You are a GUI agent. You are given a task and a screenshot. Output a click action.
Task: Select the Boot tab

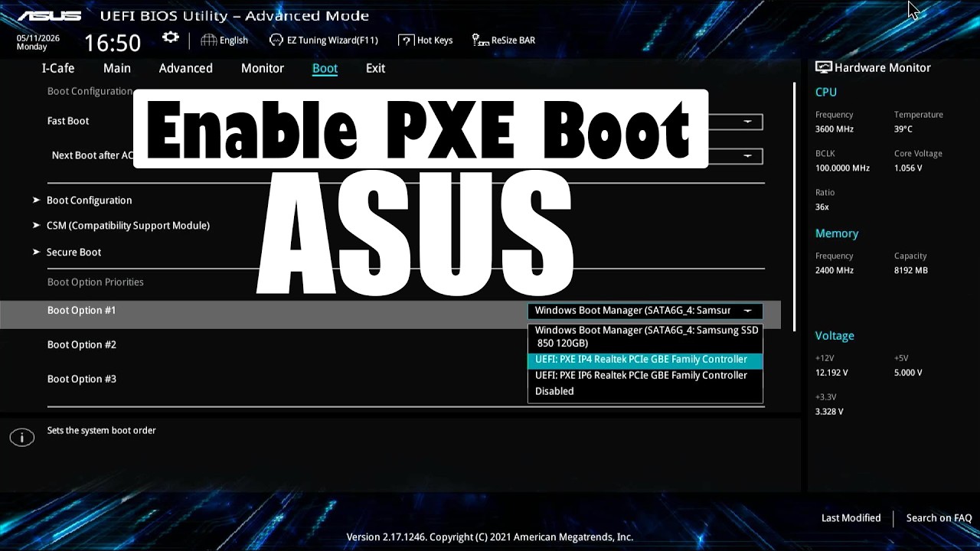click(x=325, y=68)
